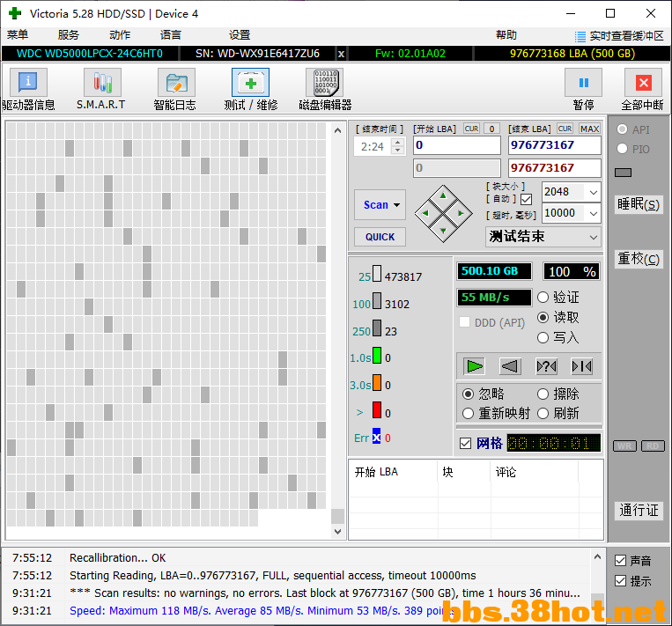Select the Test / Repair (测试/维修) icon
This screenshot has height=626, width=672.
coord(250,83)
